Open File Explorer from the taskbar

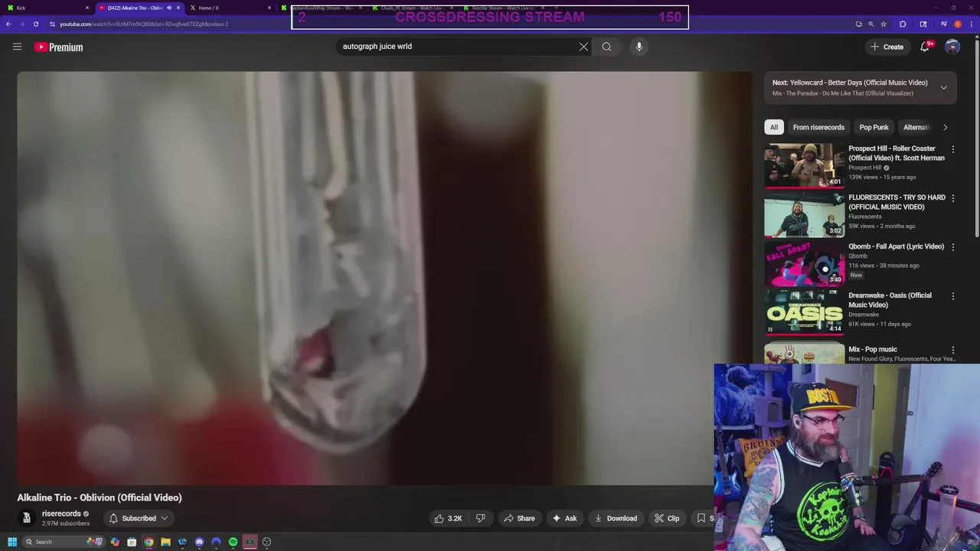165,542
